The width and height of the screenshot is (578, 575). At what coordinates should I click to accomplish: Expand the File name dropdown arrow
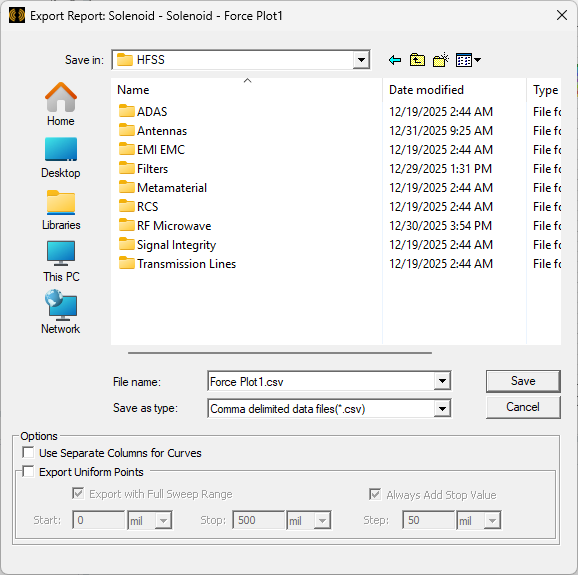pyautogui.click(x=442, y=381)
